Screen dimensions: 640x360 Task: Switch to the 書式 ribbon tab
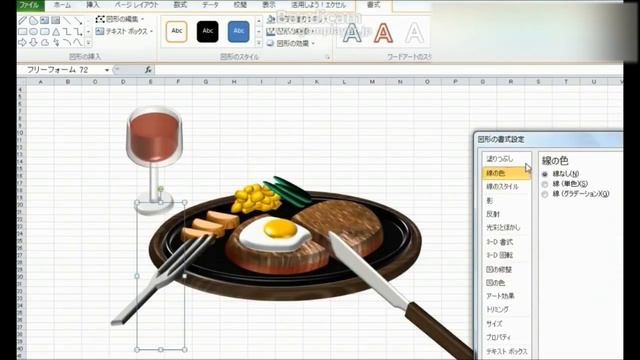(373, 5)
